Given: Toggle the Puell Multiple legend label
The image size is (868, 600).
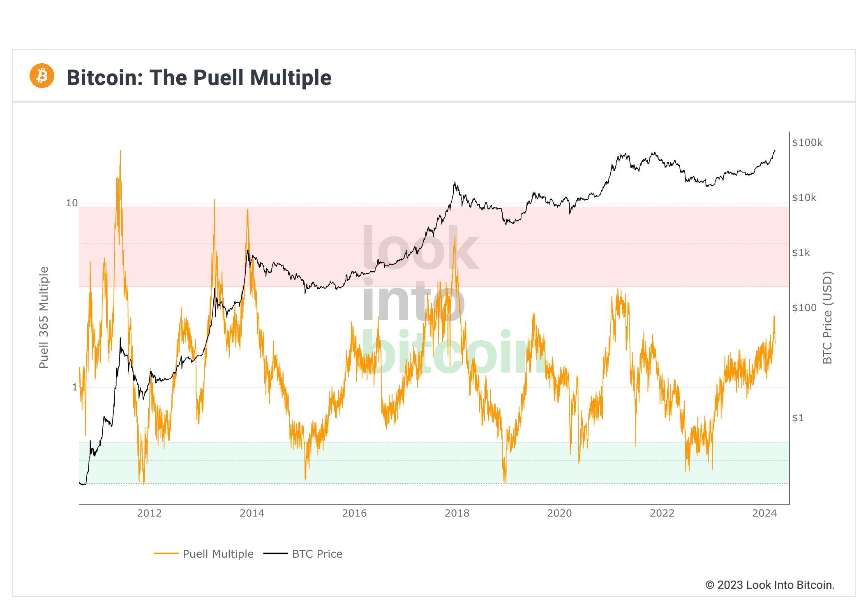Looking at the screenshot, I should tap(218, 554).
